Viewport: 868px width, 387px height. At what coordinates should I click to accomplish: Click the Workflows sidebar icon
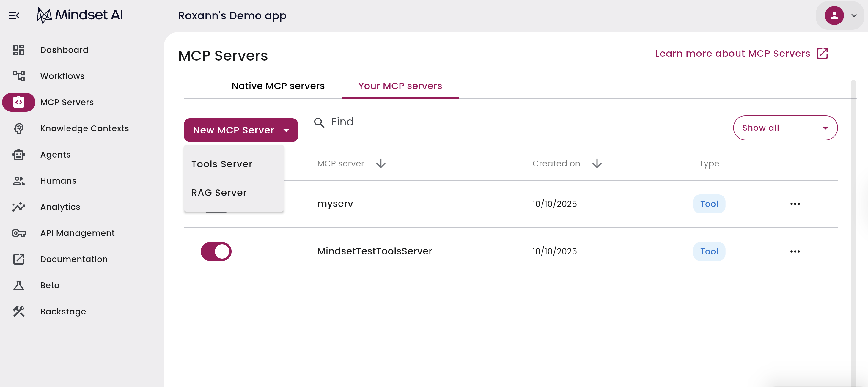click(18, 76)
